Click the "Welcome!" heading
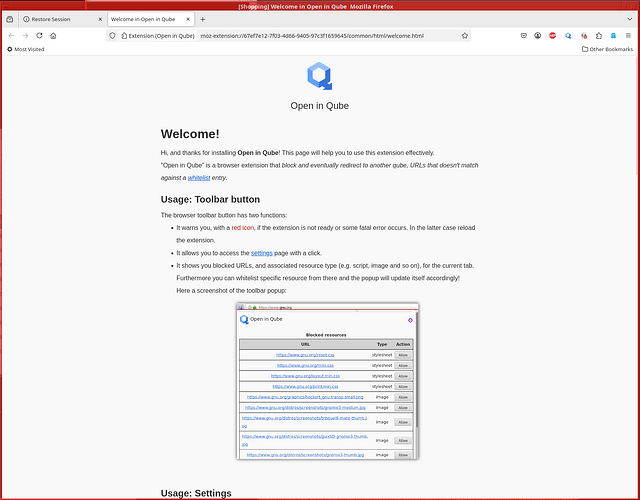The height and width of the screenshot is (500, 640). (x=190, y=134)
